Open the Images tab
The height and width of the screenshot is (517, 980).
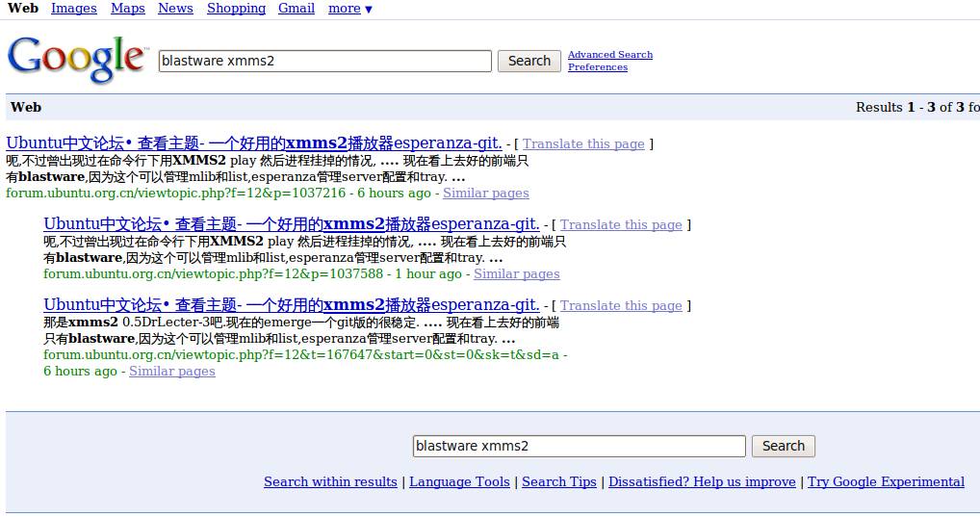[74, 9]
